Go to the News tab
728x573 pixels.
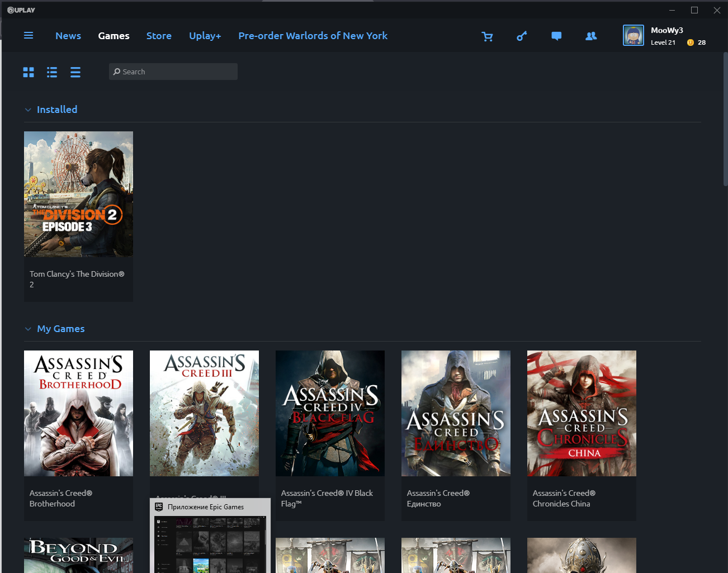(68, 36)
